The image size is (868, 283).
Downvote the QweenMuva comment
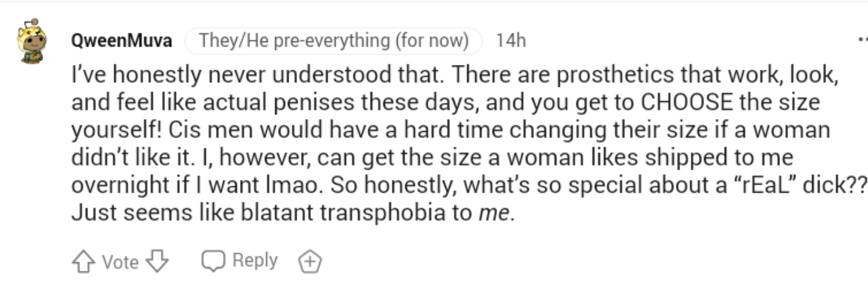coord(157,262)
